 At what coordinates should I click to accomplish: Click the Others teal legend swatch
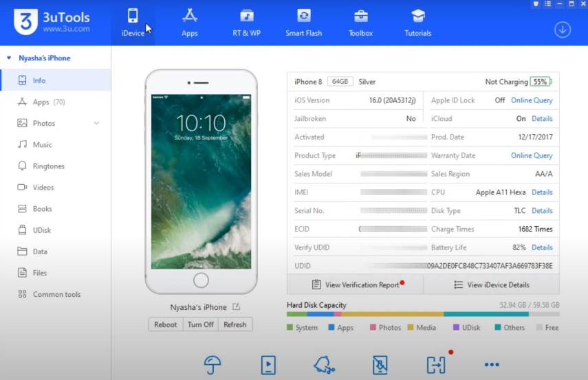click(x=498, y=327)
